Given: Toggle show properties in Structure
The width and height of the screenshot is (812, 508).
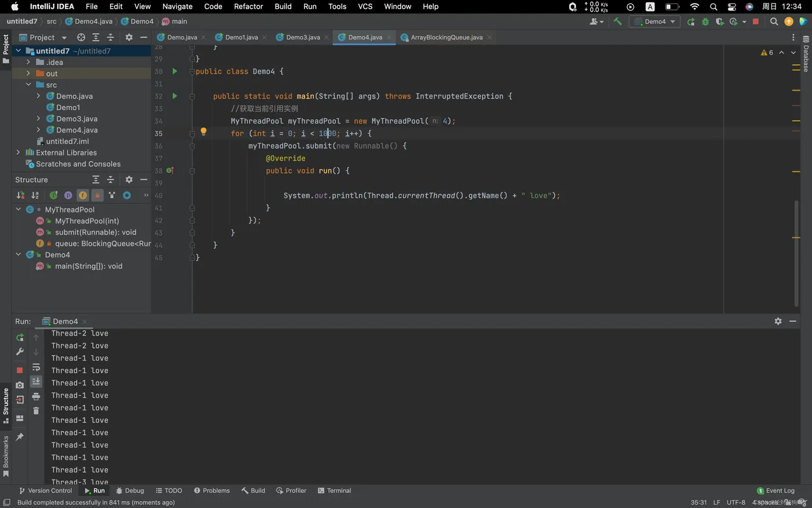Looking at the screenshot, I should (x=68, y=195).
